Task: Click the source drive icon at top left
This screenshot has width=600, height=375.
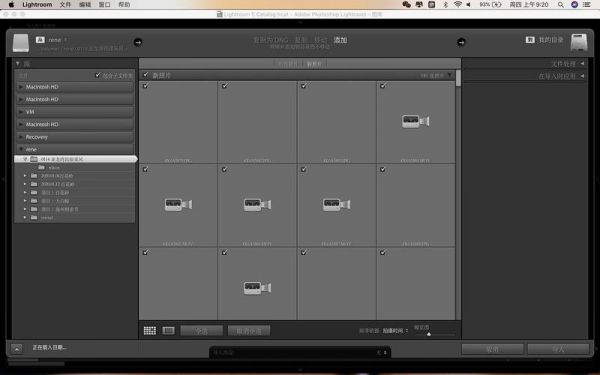Action: tap(21, 43)
